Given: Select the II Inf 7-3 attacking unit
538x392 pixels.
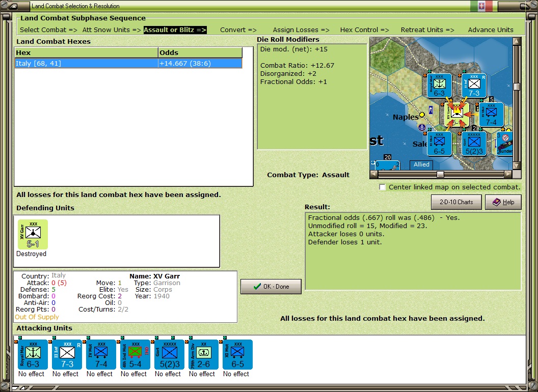Looking at the screenshot, I should click(x=67, y=355).
